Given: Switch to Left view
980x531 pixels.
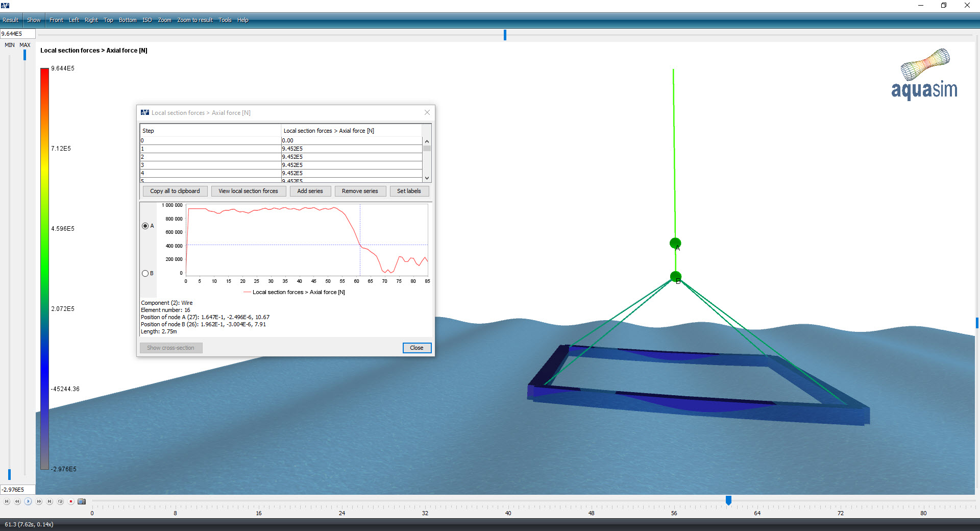Looking at the screenshot, I should [74, 20].
